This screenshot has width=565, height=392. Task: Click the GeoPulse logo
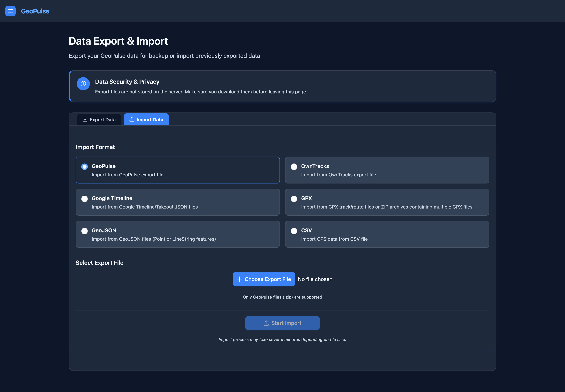(35, 11)
